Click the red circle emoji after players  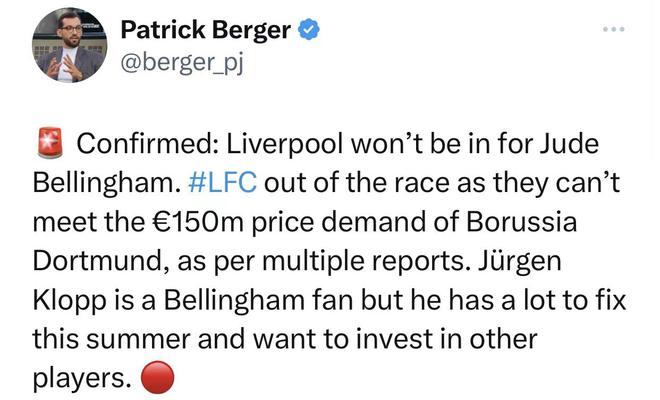click(159, 377)
